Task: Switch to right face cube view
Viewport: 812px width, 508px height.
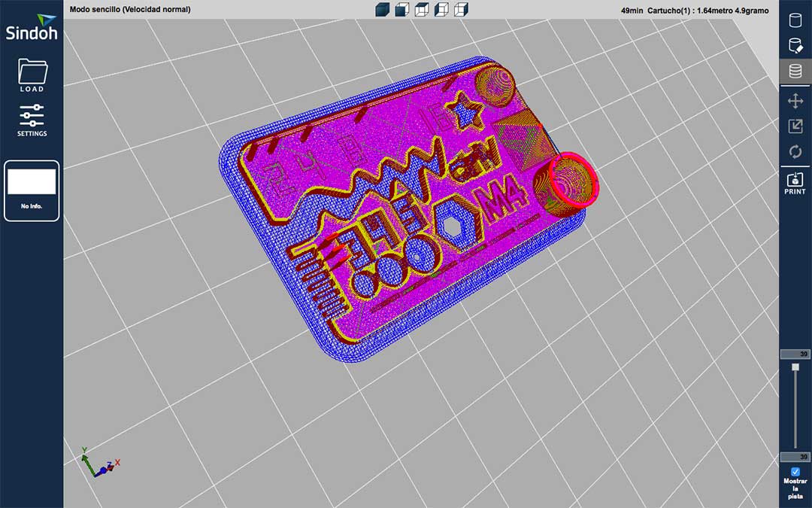Action: click(x=461, y=9)
